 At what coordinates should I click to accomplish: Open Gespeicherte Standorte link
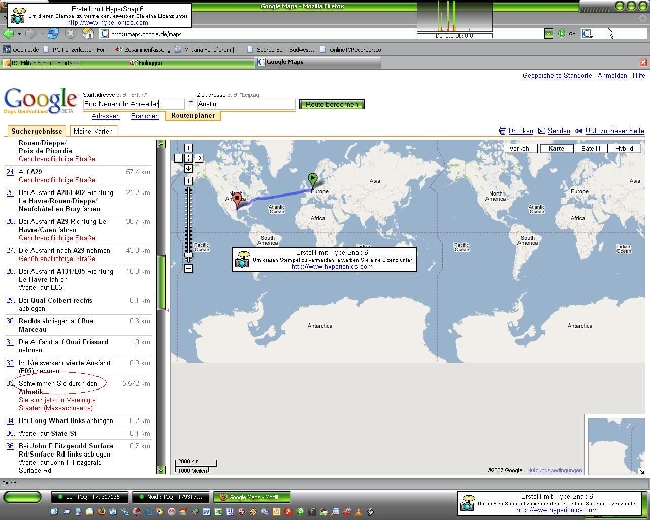(557, 75)
